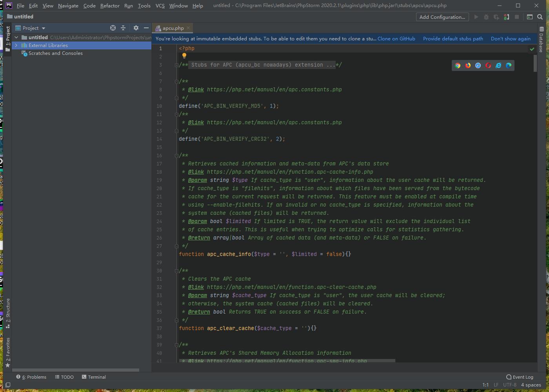Open file preview in Opera browser icon
The height and width of the screenshot is (392, 549).
[488, 65]
